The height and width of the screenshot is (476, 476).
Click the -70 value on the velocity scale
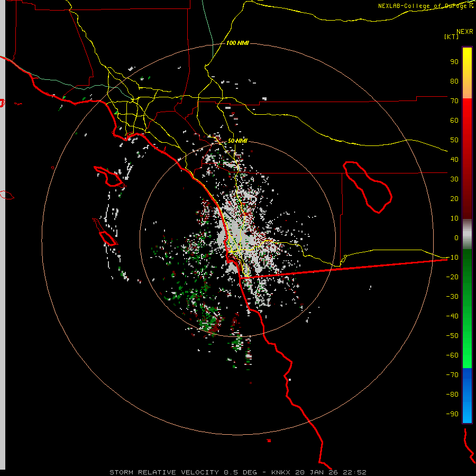pyautogui.click(x=452, y=374)
